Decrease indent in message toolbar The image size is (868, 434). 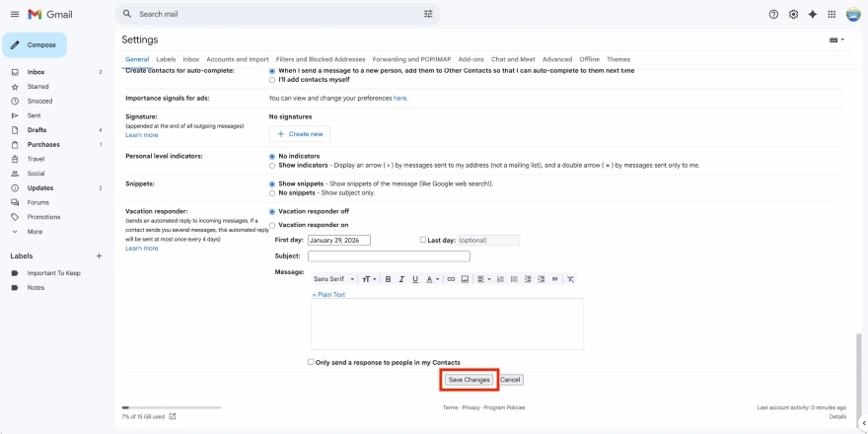pyautogui.click(x=528, y=279)
